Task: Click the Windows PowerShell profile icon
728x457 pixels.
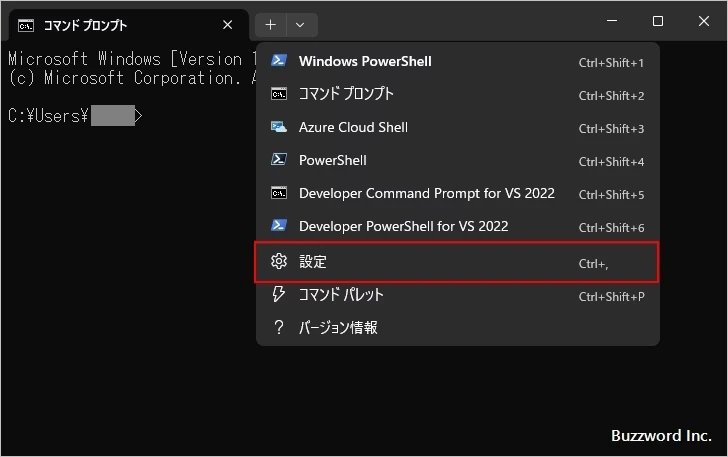Action: coord(279,61)
